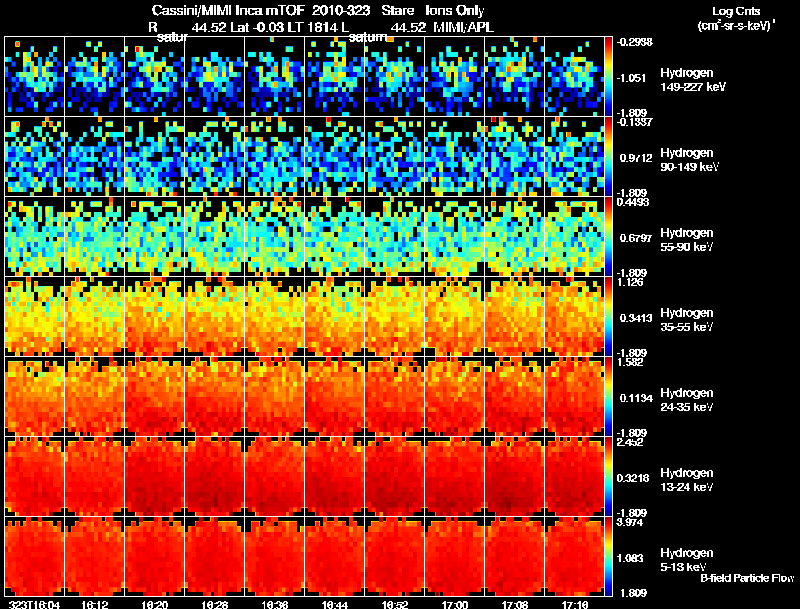Click the '-0.2938' colorbar maximum value
This screenshot has height=609, width=800.
(635, 42)
